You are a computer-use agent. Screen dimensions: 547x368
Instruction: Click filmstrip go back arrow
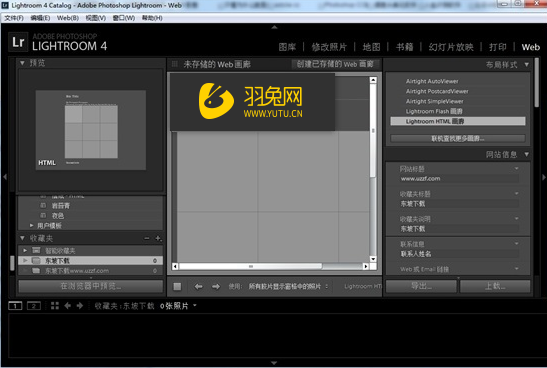point(68,306)
